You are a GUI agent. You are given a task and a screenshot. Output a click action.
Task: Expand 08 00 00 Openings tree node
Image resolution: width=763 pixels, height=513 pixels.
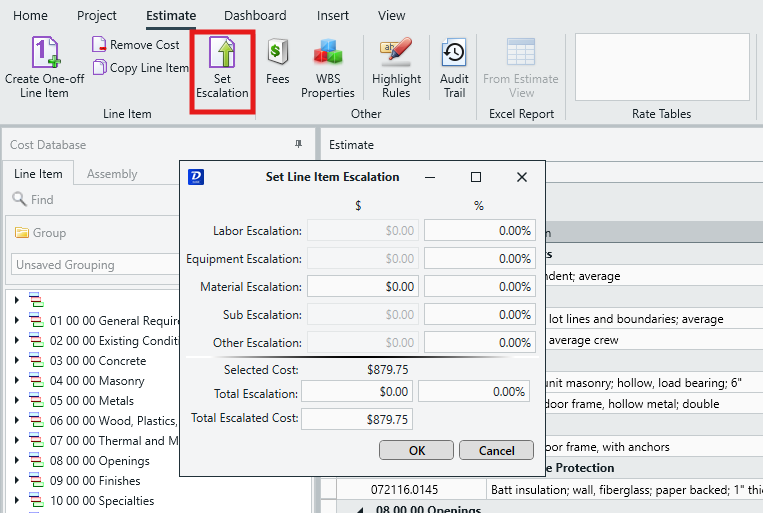[16, 461]
